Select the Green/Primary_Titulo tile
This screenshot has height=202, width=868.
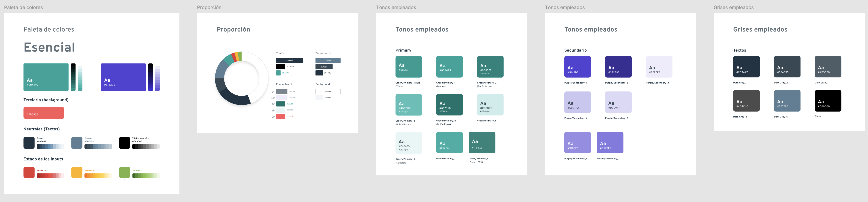click(408, 67)
